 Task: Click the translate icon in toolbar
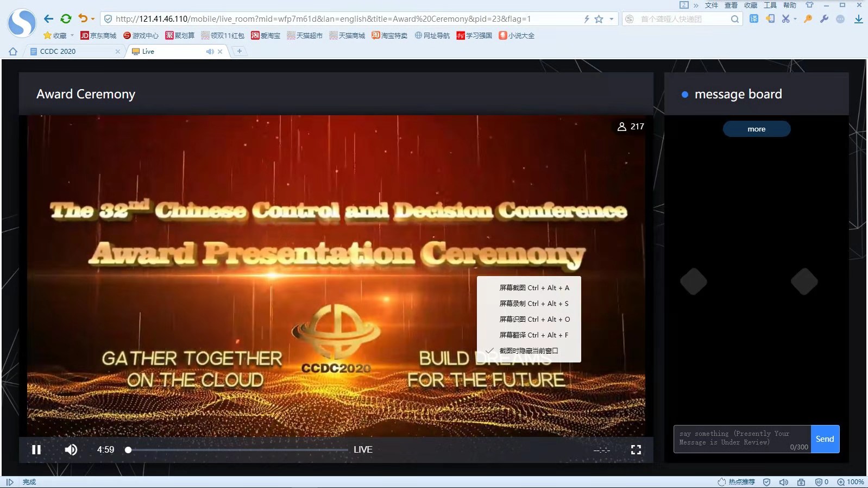(754, 19)
